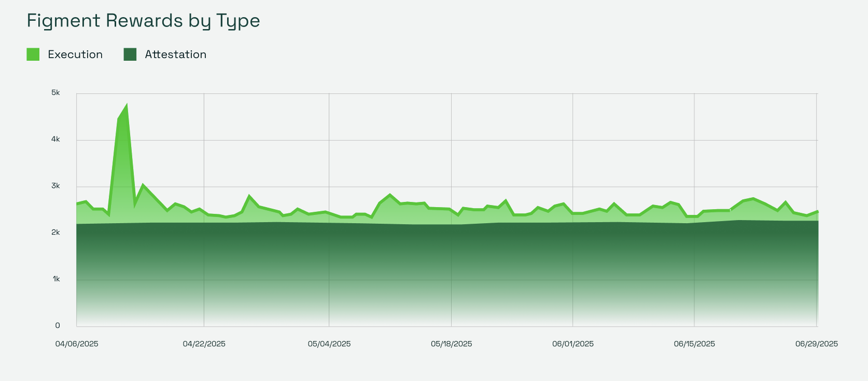
Task: Select the 04/06/2025 x-axis date label
Action: click(x=77, y=344)
